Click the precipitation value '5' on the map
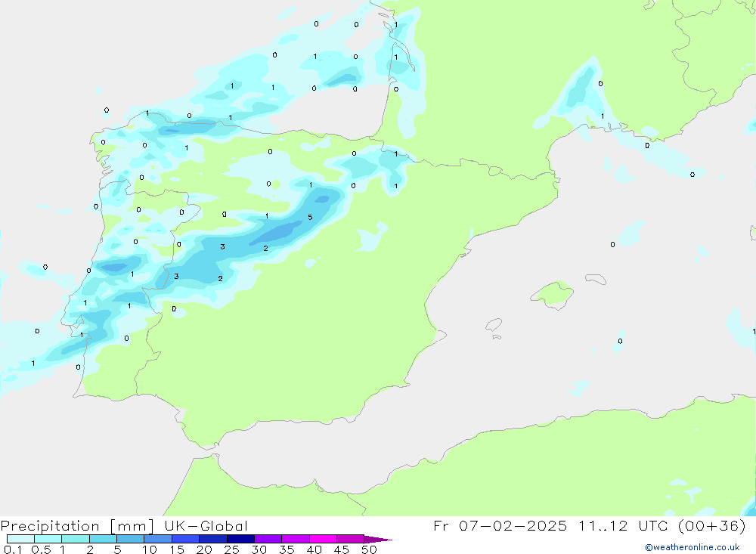Screen dimensions: 756x554 [310, 218]
